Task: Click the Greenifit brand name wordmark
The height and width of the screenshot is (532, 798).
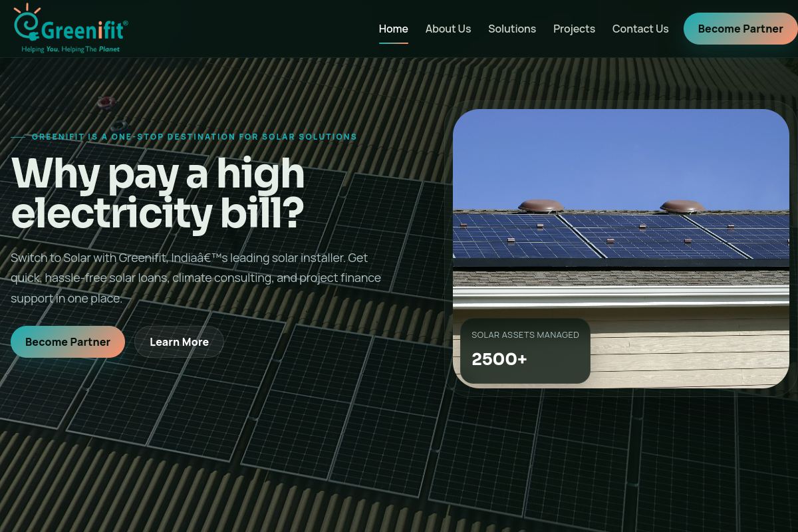Action: (x=82, y=31)
